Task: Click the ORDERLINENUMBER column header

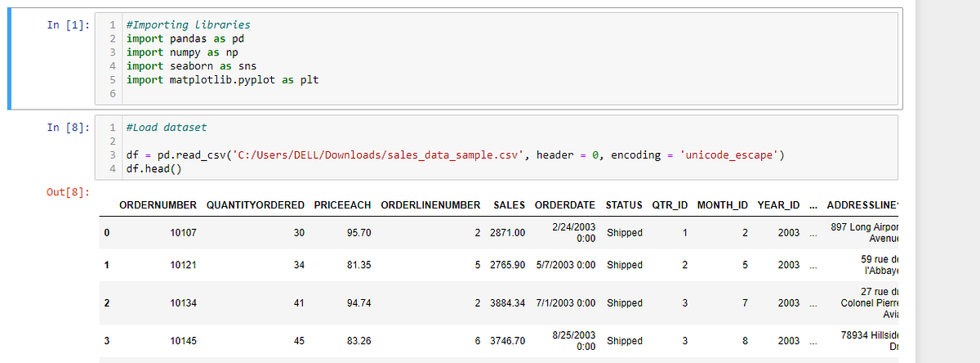Action: tap(430, 204)
